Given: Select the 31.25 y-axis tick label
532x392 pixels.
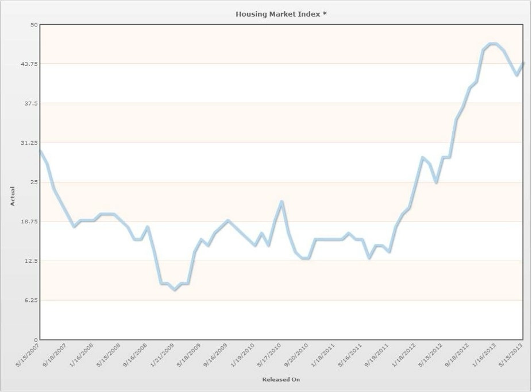Looking at the screenshot, I should [29, 143].
